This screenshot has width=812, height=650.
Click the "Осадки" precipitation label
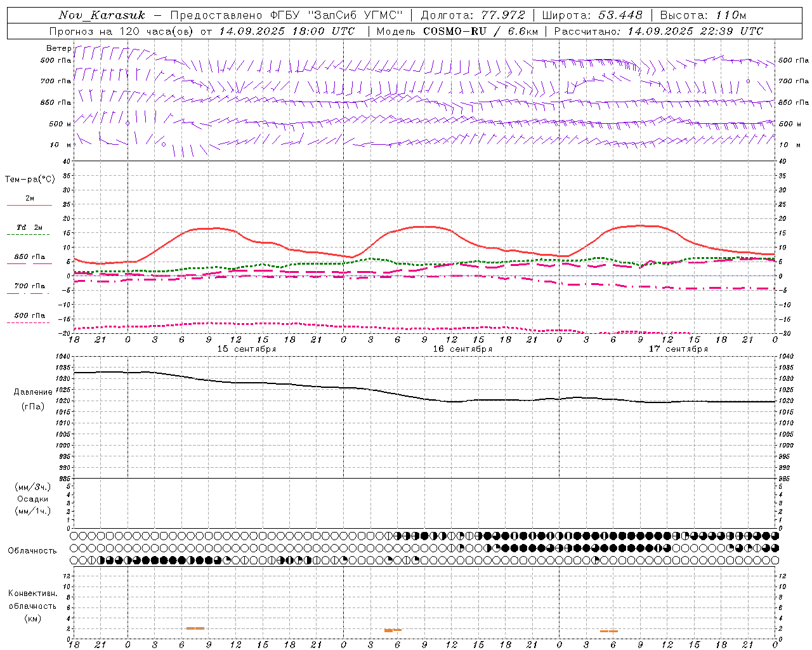click(x=32, y=499)
